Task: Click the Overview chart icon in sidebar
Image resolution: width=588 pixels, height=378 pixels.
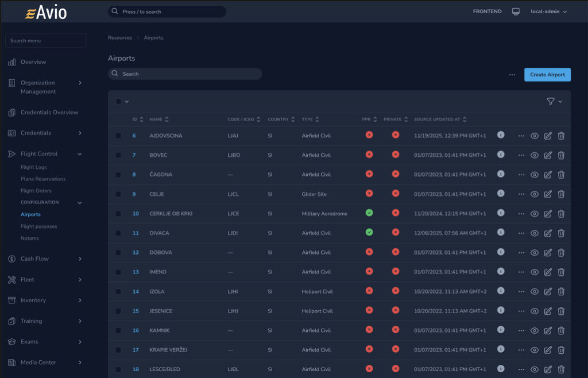Action: click(12, 62)
